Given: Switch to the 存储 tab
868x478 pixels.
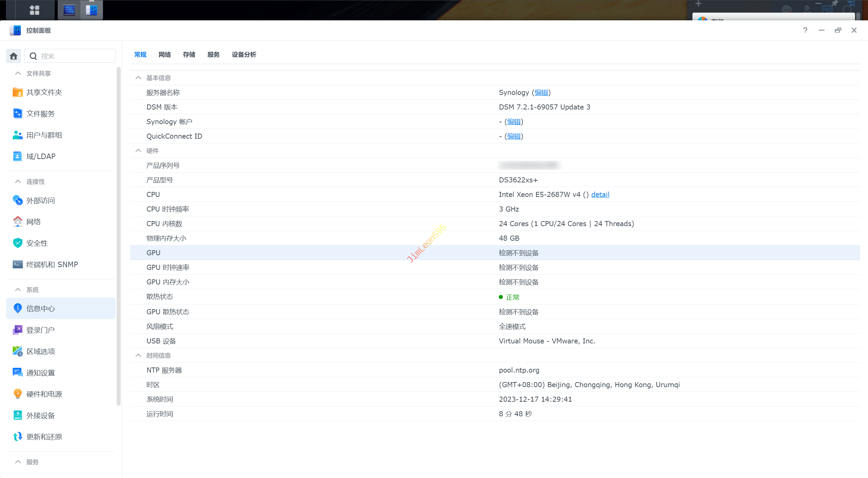Looking at the screenshot, I should point(189,55).
